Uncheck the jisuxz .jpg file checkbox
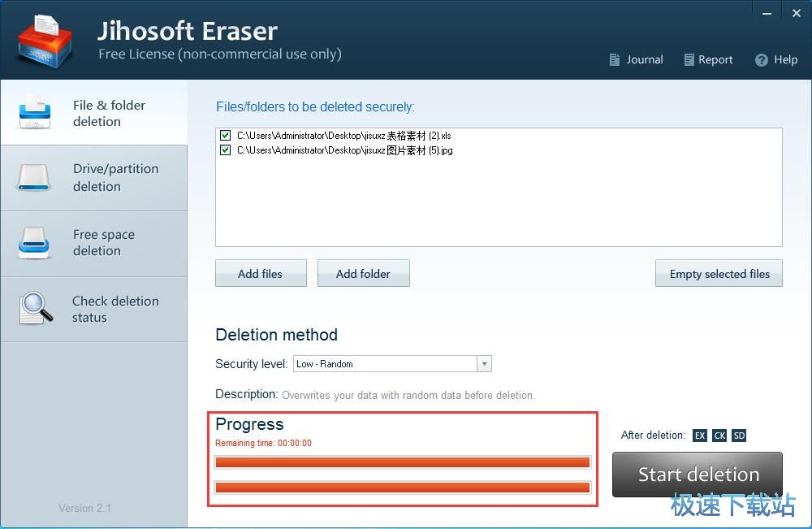The image size is (812, 529). point(226,150)
